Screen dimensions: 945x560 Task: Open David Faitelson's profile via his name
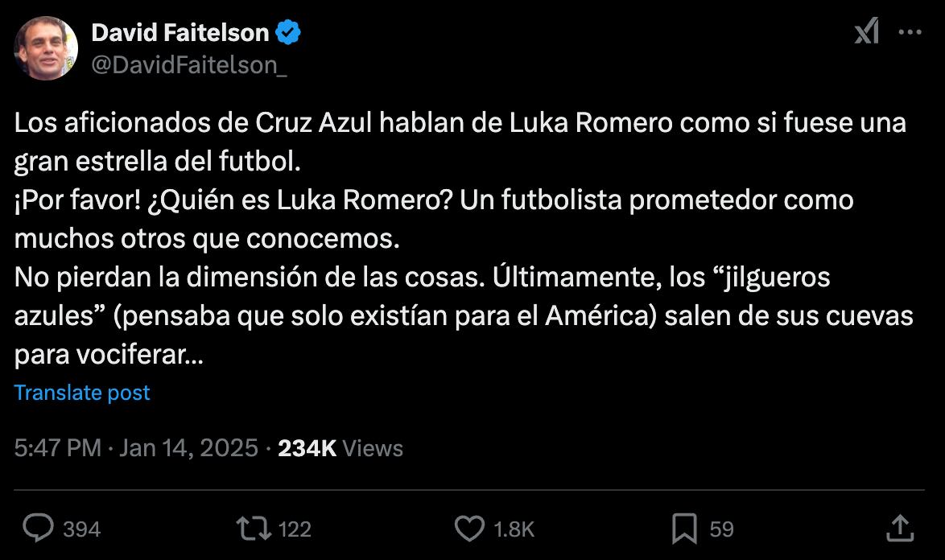point(181,31)
